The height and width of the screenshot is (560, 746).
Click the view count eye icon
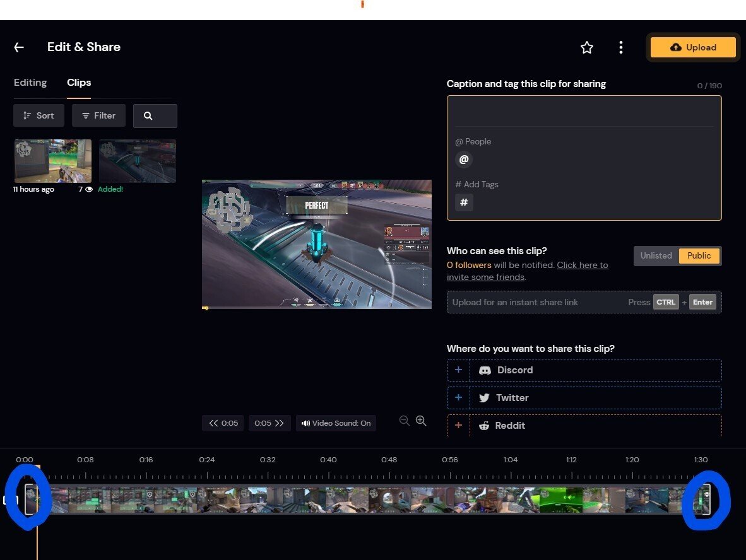[x=89, y=189]
